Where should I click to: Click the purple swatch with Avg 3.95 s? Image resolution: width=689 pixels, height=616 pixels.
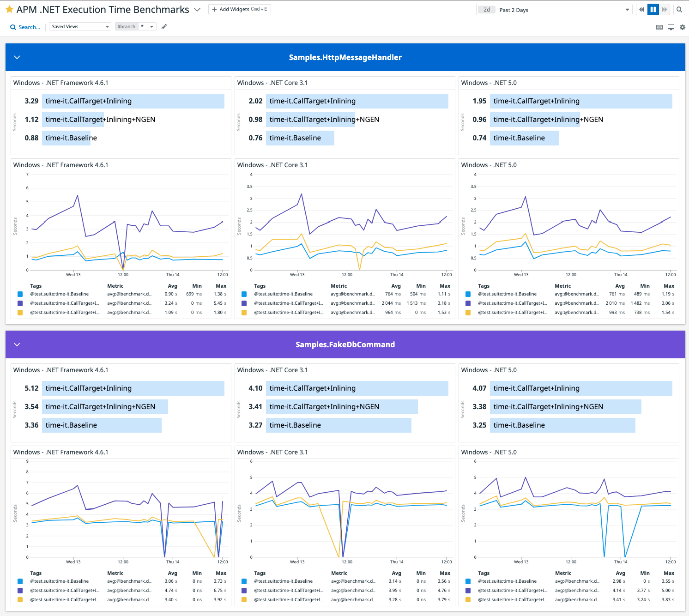(244, 591)
